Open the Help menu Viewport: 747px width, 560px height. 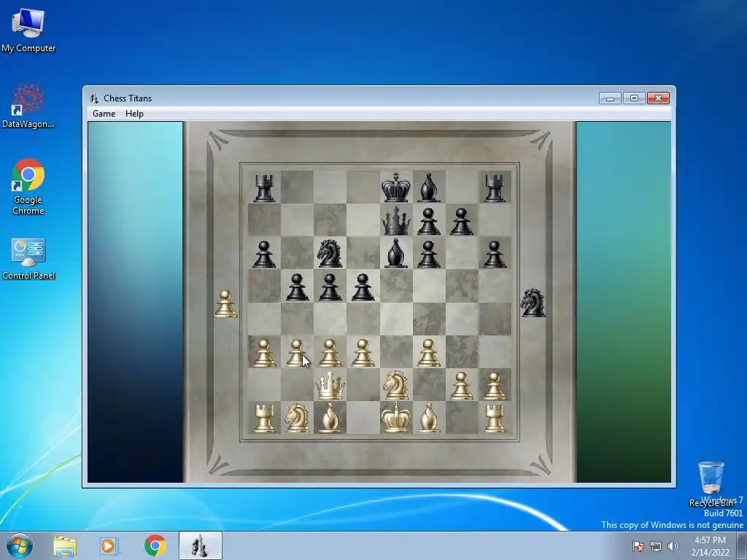click(134, 114)
